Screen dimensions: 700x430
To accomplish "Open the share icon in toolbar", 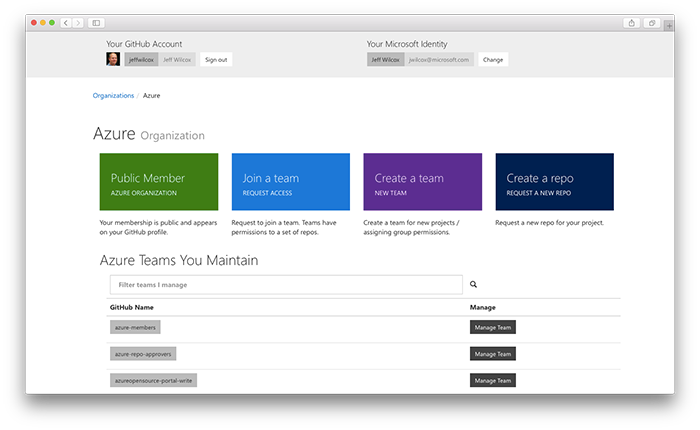I will pyautogui.click(x=631, y=23).
